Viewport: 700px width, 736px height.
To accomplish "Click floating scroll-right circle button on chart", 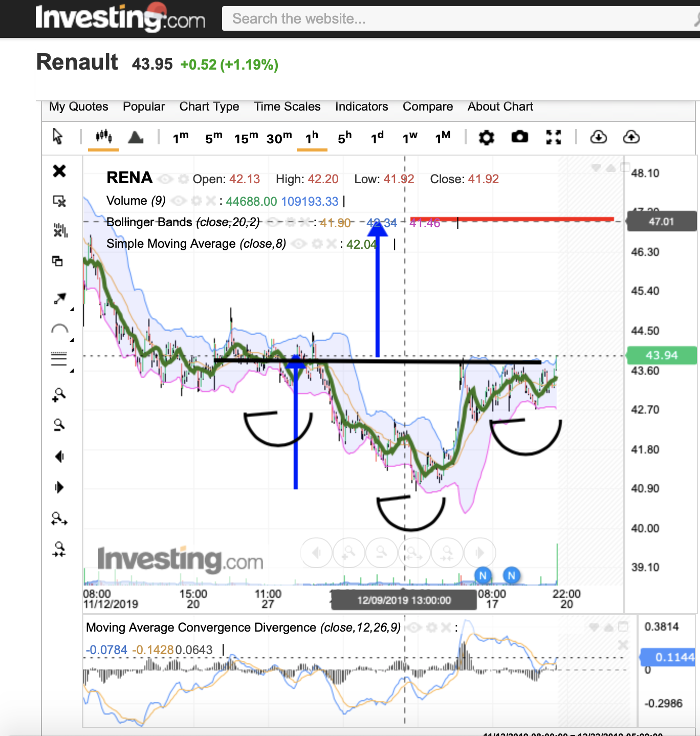I will point(480,553).
